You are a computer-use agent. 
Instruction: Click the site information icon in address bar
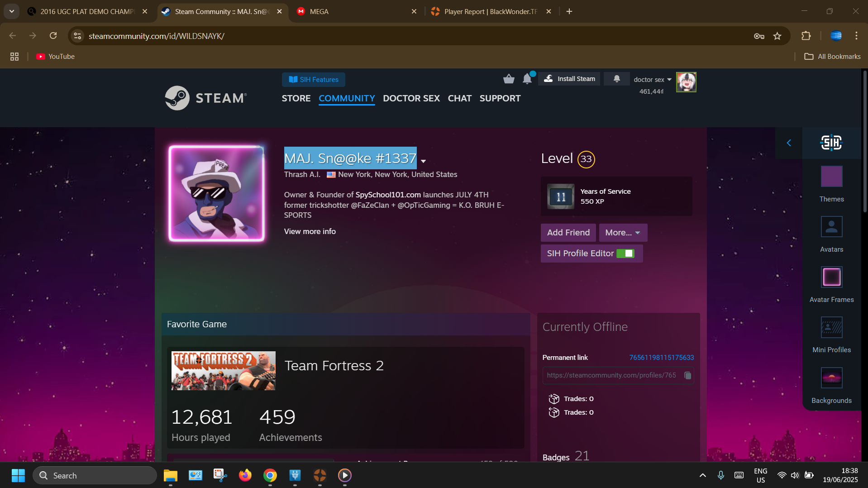(x=78, y=36)
